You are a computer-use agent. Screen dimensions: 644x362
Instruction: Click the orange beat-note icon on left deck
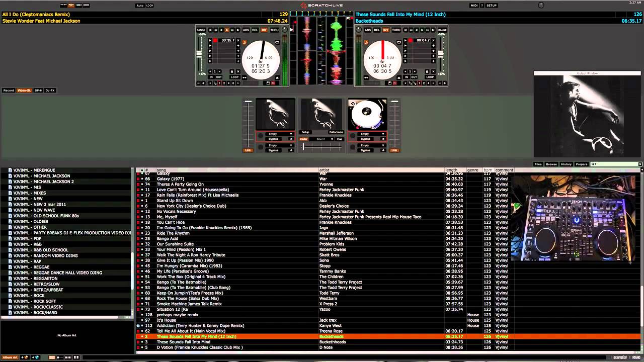(x=245, y=42)
